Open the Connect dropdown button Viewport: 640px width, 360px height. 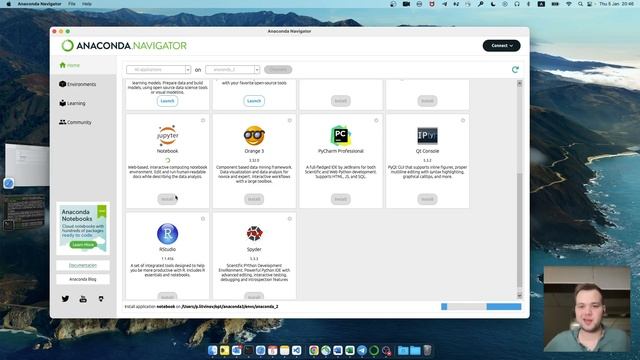point(501,46)
